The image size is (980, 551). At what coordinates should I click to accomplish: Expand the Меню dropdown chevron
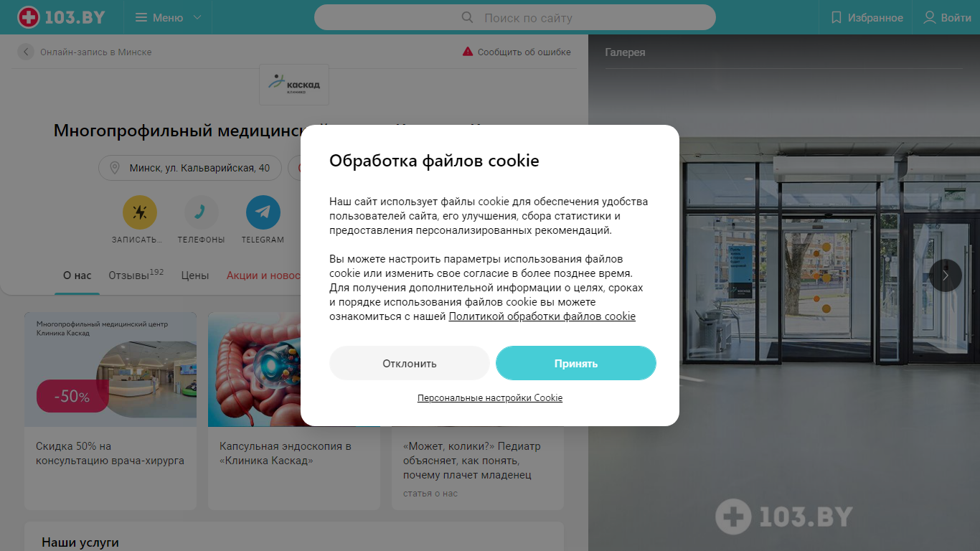[197, 17]
